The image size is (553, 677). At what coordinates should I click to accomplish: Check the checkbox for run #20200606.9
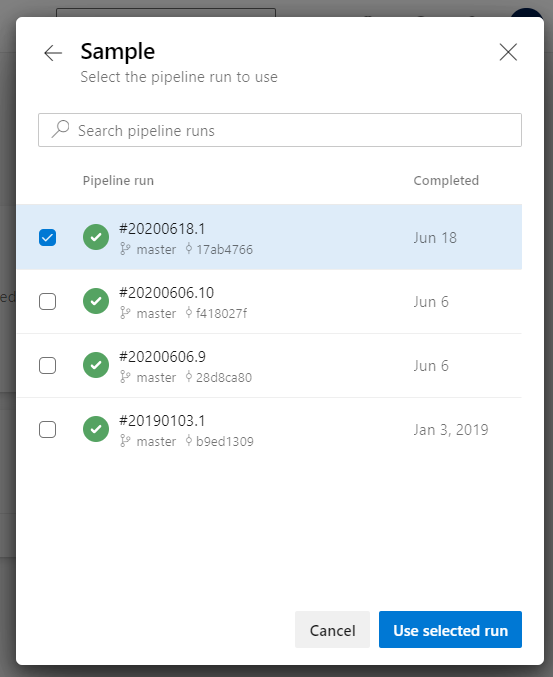47,365
